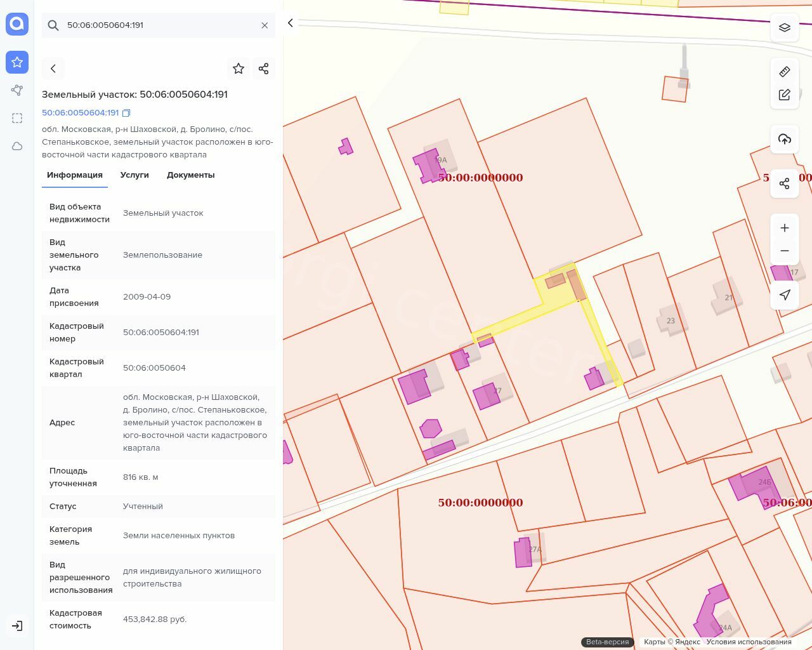Collapse the left information panel
812x650 pixels.
click(291, 23)
